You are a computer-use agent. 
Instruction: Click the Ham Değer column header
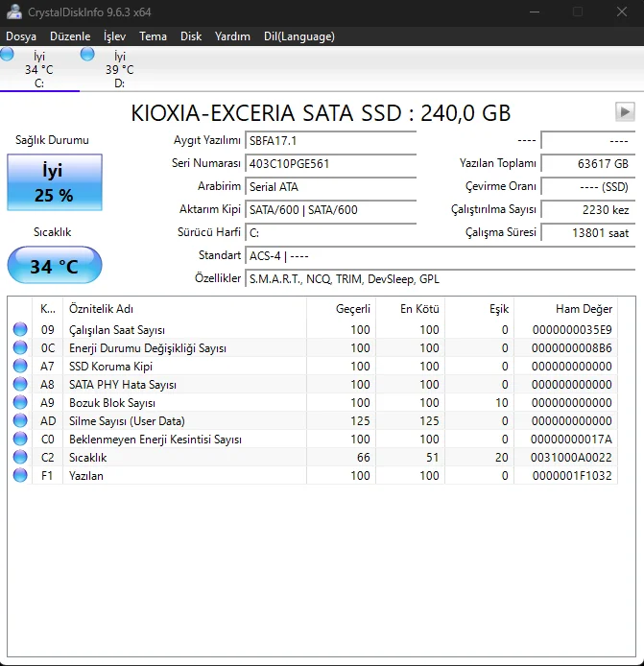(x=583, y=309)
